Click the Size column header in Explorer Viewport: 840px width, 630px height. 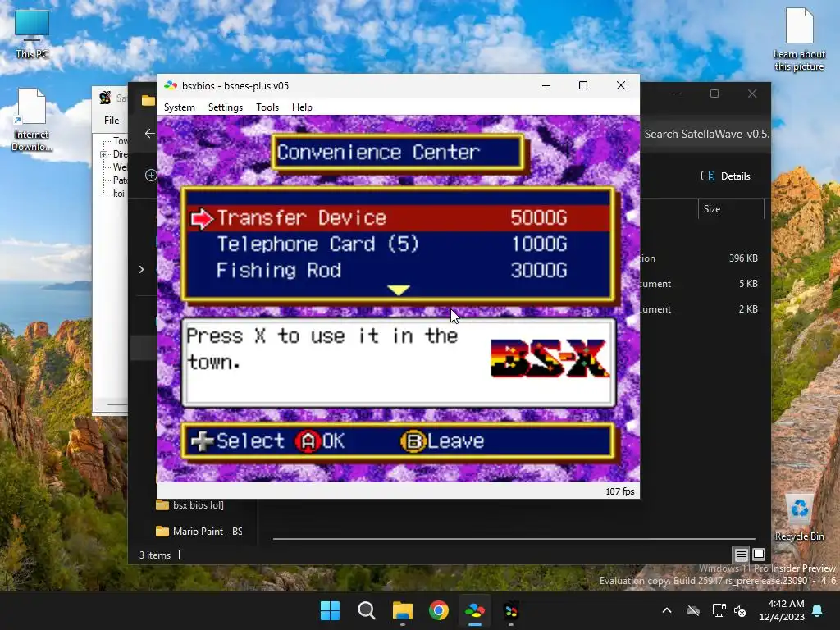click(x=731, y=209)
